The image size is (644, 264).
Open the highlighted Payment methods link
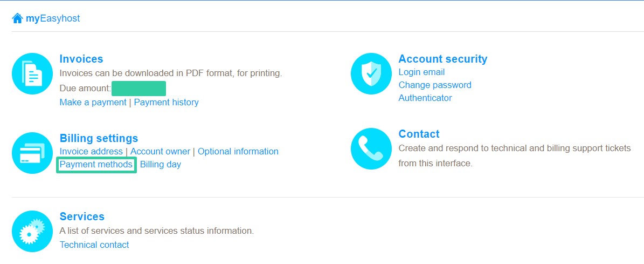96,165
